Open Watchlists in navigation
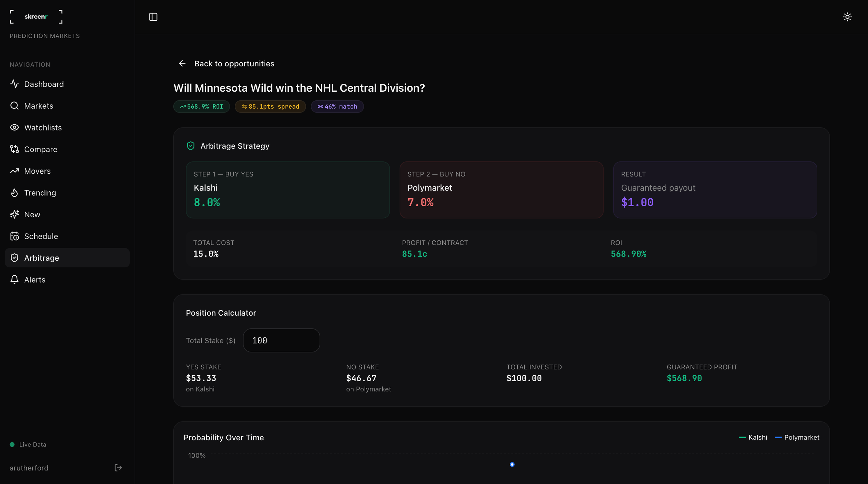 point(67,127)
